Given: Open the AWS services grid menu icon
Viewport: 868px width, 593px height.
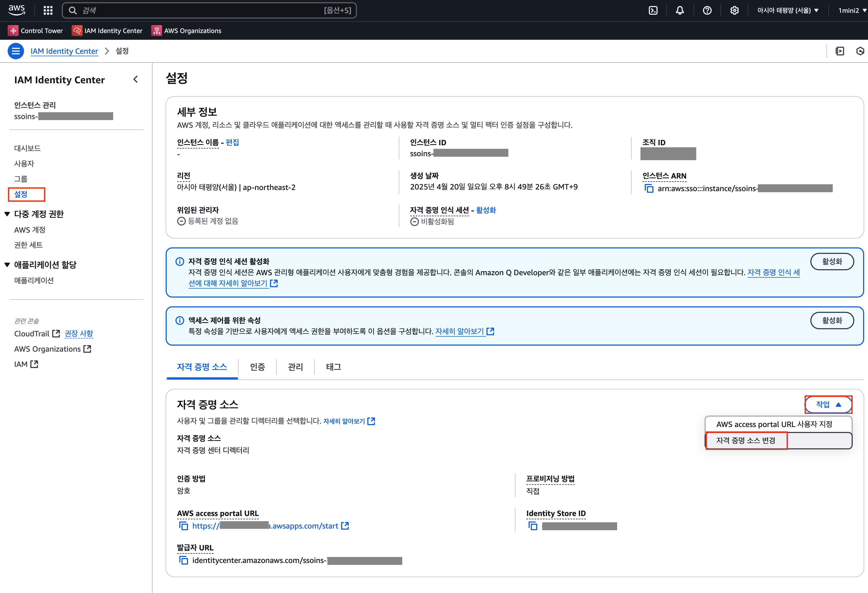Looking at the screenshot, I should tap(48, 10).
